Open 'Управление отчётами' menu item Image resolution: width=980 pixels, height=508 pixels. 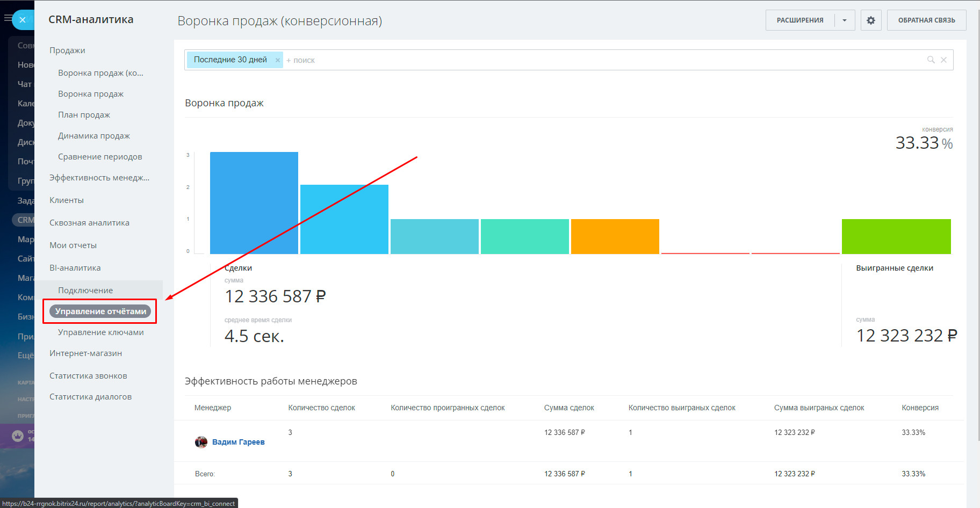click(x=100, y=311)
